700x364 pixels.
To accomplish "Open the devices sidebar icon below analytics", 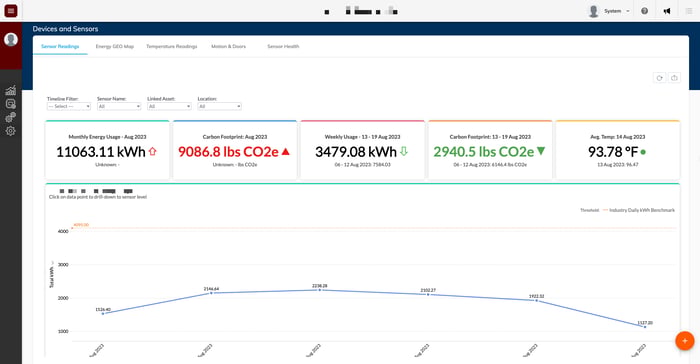I will pos(10,104).
